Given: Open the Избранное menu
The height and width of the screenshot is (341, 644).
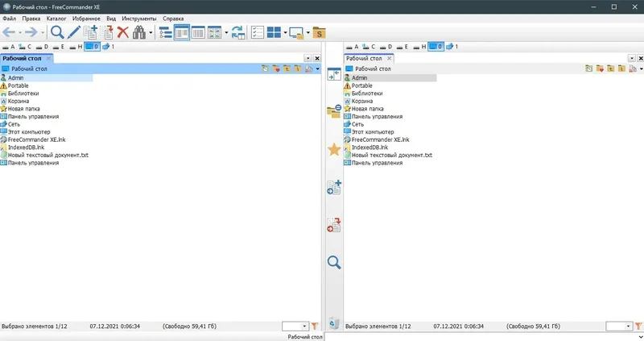Looking at the screenshot, I should (x=86, y=19).
